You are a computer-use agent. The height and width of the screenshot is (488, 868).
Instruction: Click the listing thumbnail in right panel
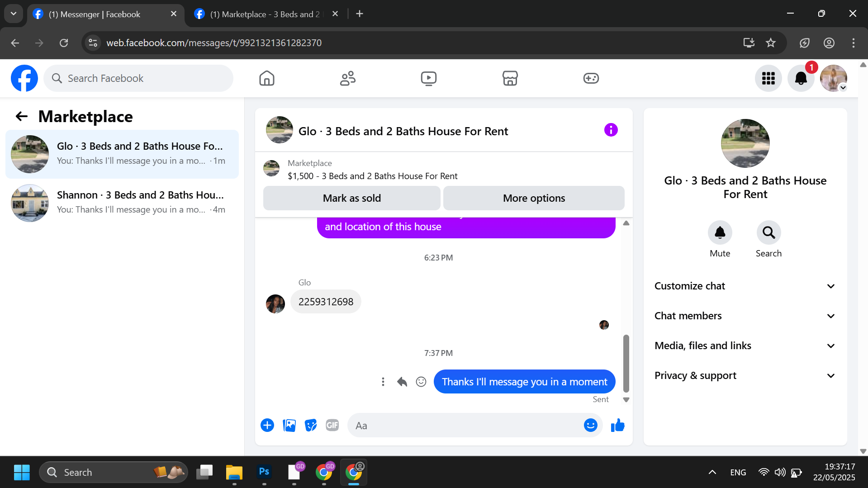click(745, 143)
